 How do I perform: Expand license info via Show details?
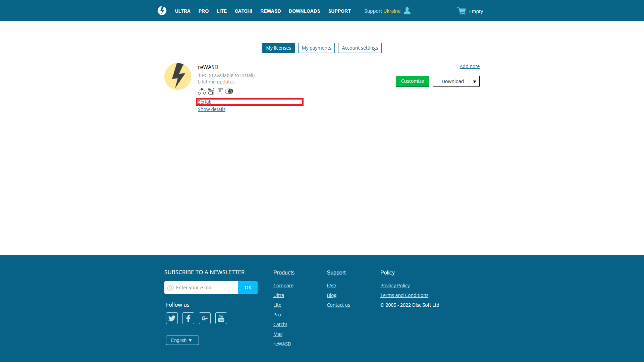tap(212, 109)
